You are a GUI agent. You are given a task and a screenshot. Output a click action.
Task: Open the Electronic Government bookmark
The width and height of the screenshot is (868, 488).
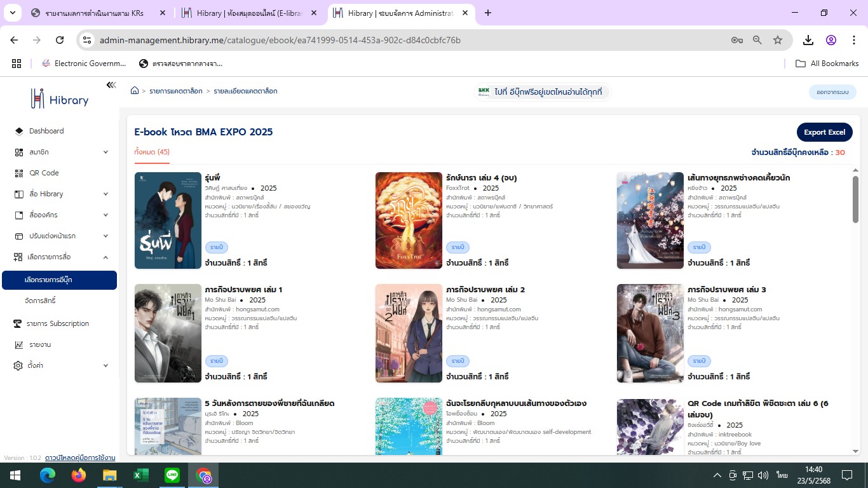tap(84, 64)
